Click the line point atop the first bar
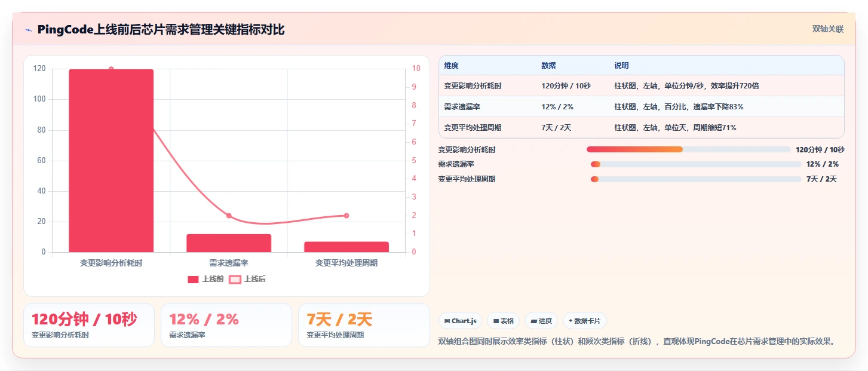Viewport: 868px width, 371px height. (x=111, y=69)
